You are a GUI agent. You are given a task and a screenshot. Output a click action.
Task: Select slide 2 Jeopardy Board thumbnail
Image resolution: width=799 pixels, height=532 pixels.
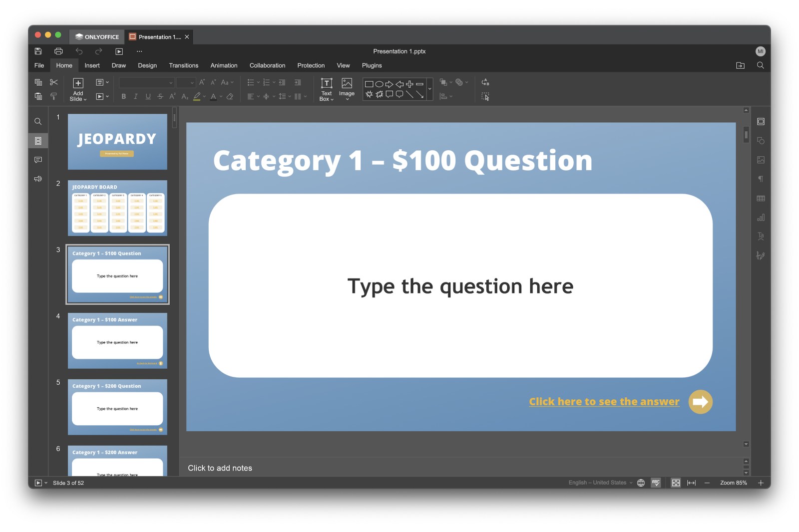[117, 208]
